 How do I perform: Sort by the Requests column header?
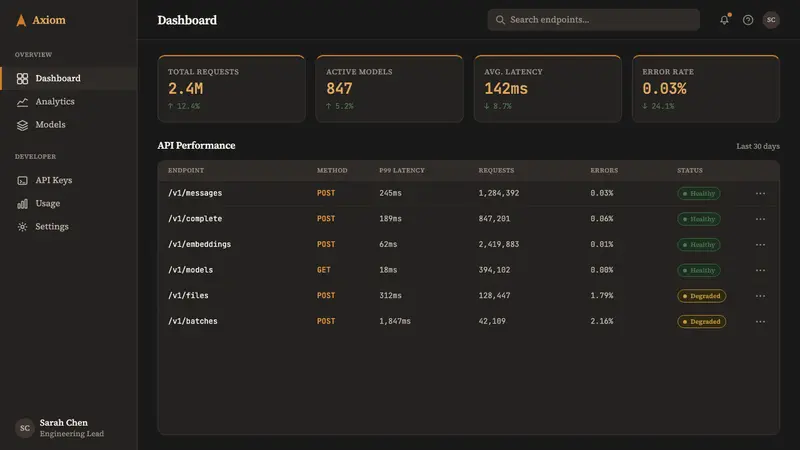496,170
